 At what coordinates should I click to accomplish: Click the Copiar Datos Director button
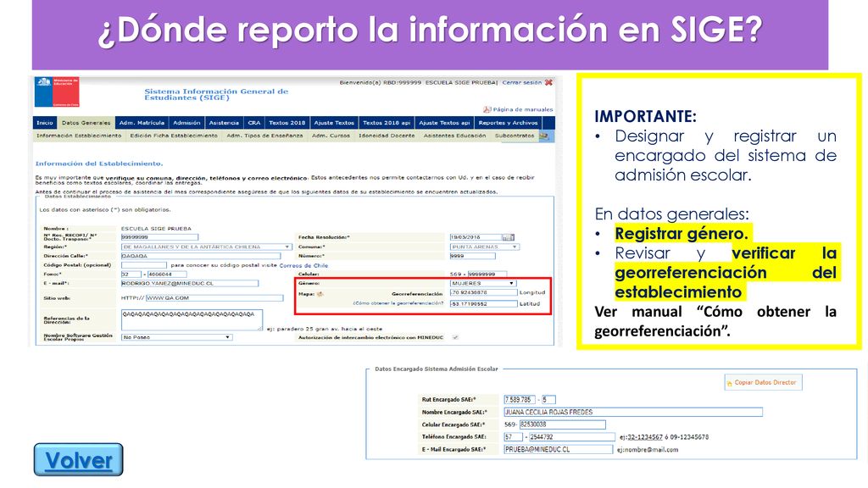tap(764, 382)
